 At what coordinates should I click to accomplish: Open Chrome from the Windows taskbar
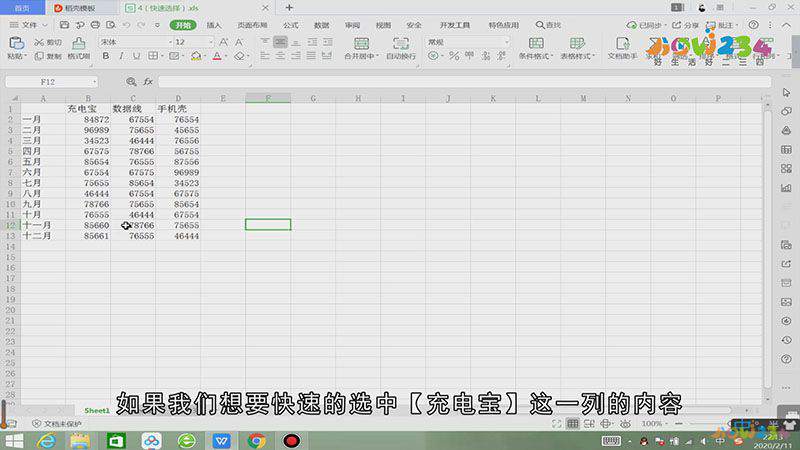256,440
